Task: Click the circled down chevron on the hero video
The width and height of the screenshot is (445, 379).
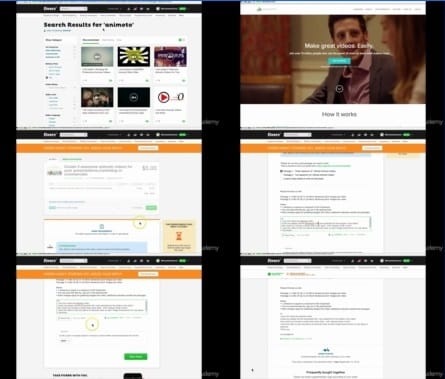Action: 339,89
